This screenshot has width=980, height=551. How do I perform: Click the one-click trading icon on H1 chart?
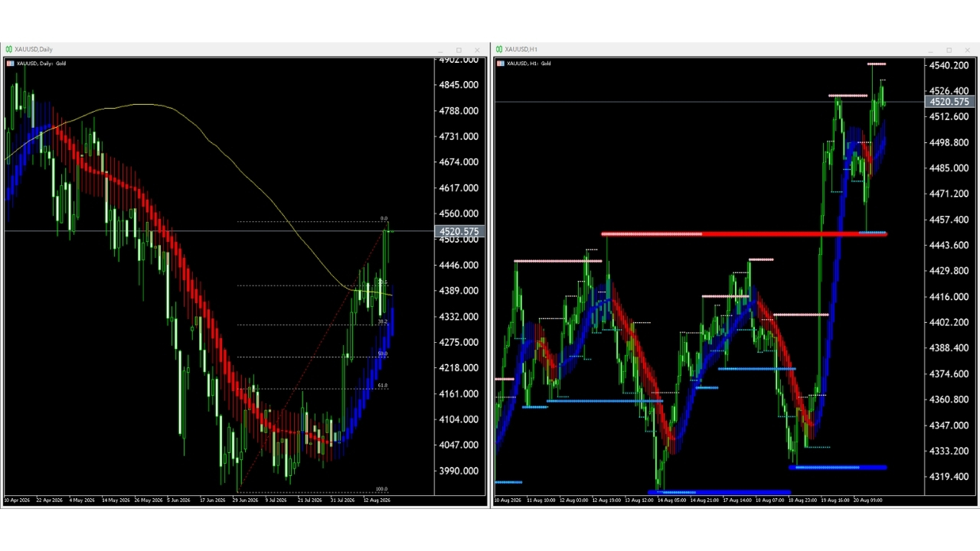click(500, 64)
